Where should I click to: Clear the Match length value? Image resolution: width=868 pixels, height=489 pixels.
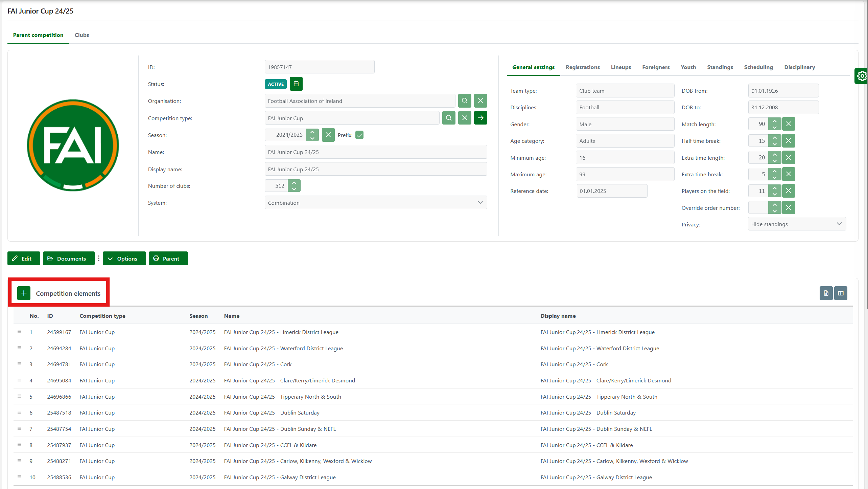tap(789, 124)
